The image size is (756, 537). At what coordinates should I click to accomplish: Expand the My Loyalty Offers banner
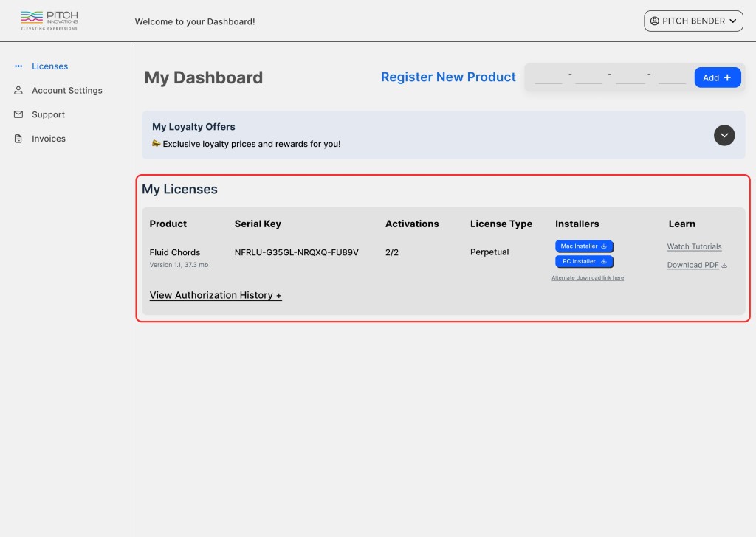pos(724,135)
